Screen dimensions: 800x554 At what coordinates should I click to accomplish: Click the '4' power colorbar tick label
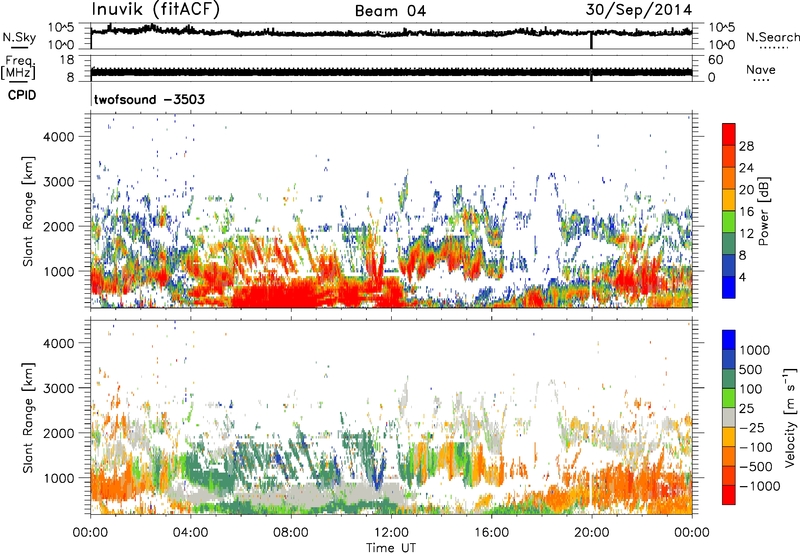pos(742,277)
